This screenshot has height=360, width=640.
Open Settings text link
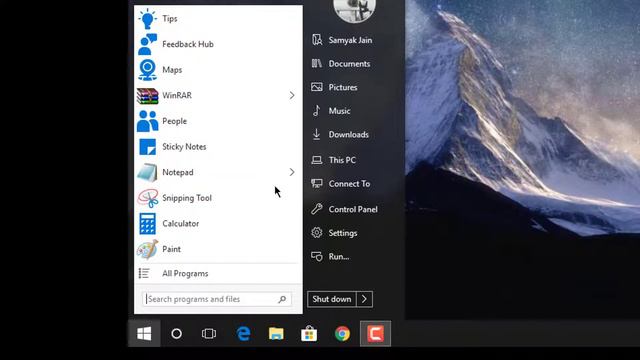pos(343,233)
